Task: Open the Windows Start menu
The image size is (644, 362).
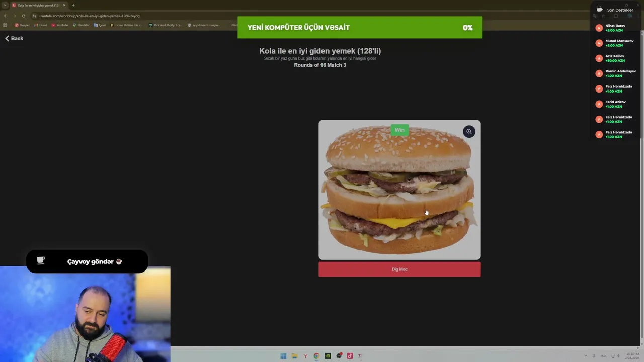Action: pos(283,356)
